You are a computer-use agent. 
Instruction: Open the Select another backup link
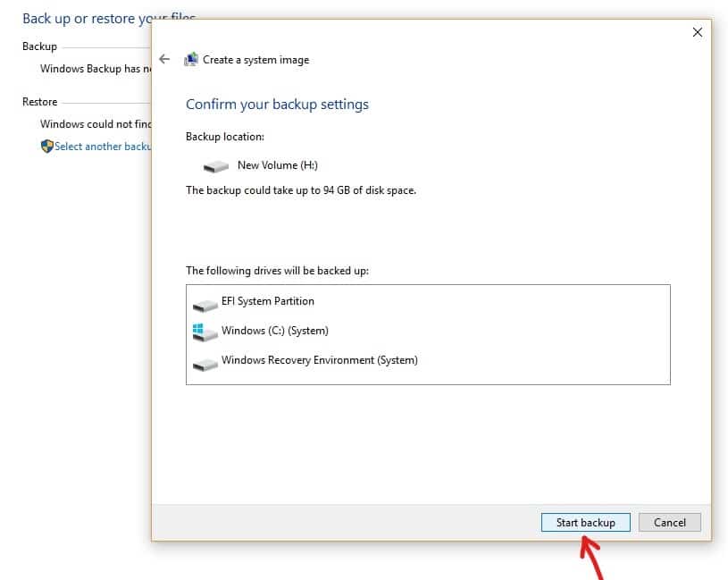(103, 147)
